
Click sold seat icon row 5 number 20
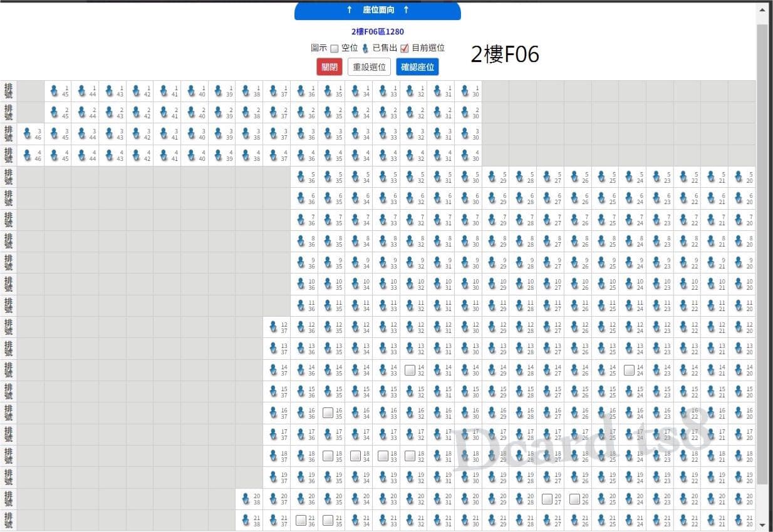739,177
